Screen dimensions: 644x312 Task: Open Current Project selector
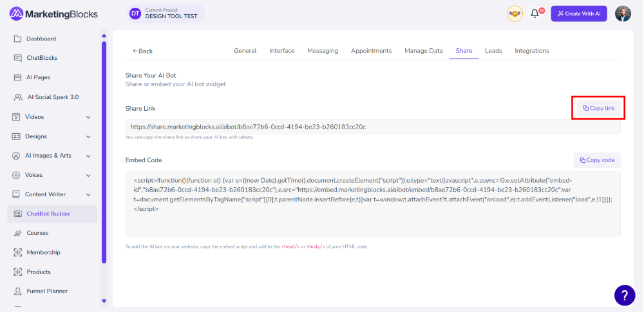tap(166, 14)
